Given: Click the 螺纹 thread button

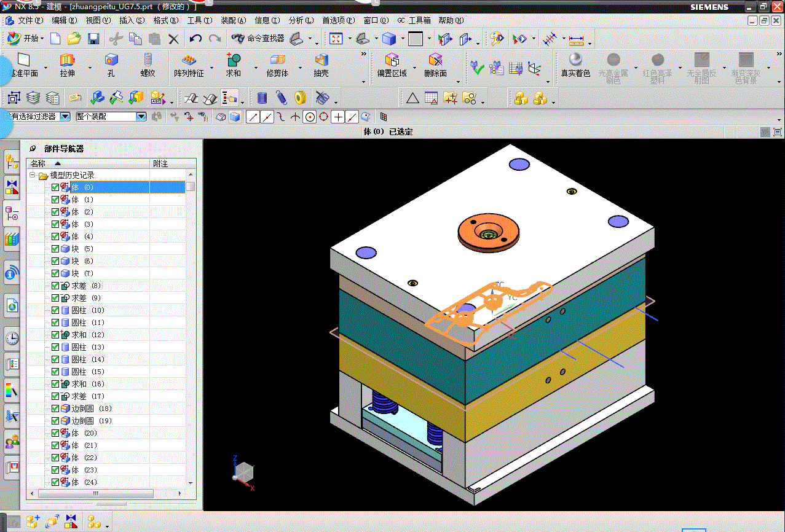Looking at the screenshot, I should [x=148, y=65].
